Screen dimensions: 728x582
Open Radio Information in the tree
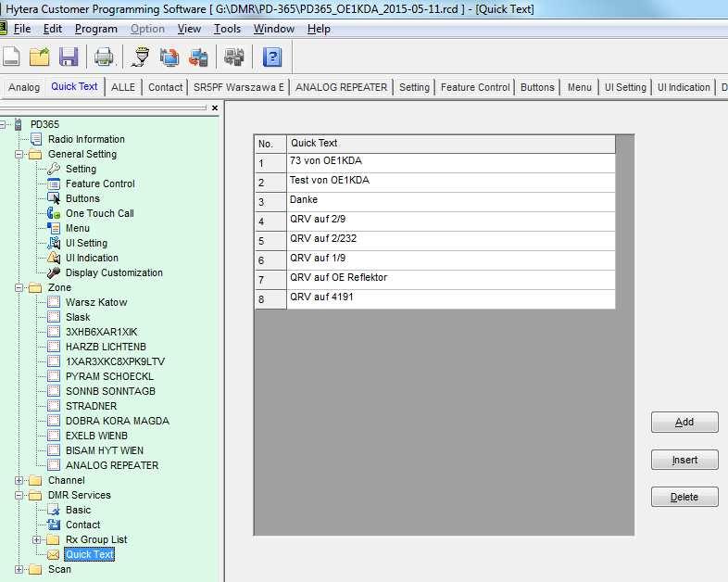(86, 139)
